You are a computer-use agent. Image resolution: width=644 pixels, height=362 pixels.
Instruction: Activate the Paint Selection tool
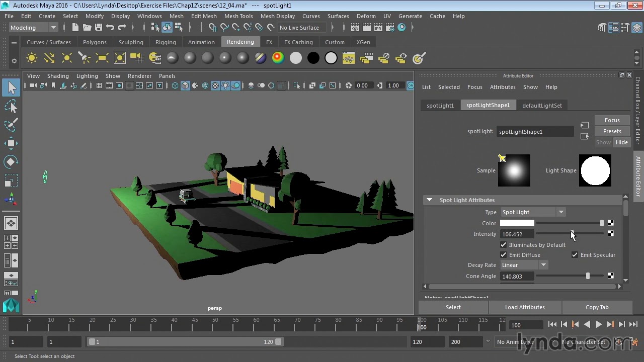coord(11,125)
